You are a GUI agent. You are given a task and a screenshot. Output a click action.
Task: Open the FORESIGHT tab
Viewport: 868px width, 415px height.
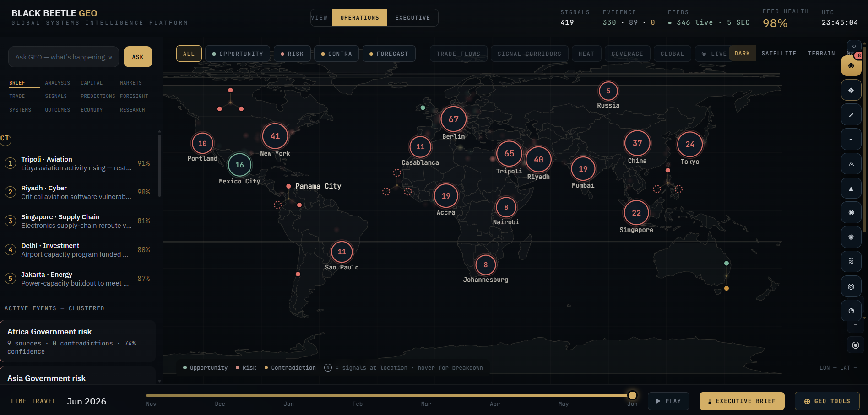pyautogui.click(x=134, y=96)
